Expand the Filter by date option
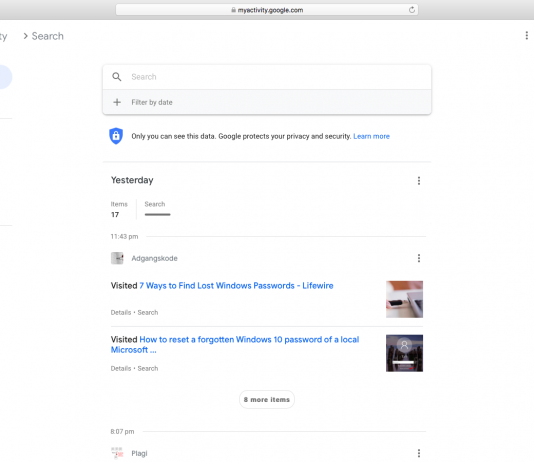The image size is (534, 462). point(267,102)
